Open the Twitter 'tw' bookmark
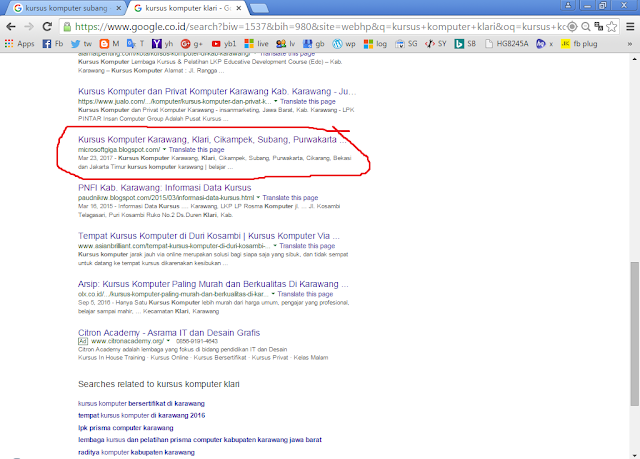 tap(81, 44)
